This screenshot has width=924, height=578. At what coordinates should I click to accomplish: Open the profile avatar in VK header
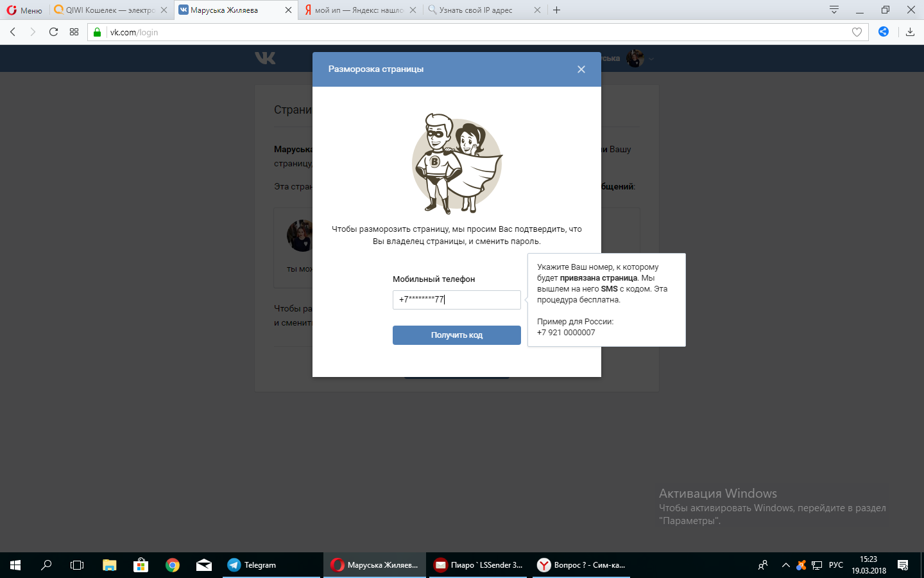point(635,58)
